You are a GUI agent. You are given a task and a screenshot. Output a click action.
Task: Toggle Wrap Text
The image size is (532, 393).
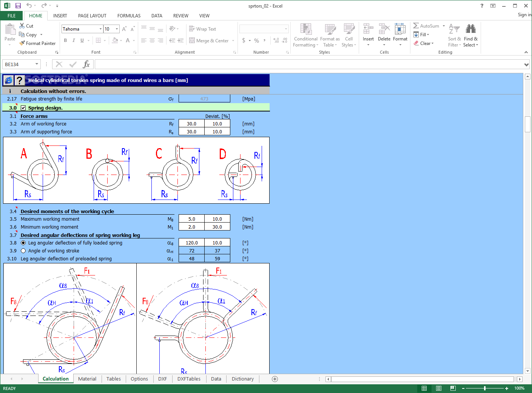pyautogui.click(x=202, y=29)
